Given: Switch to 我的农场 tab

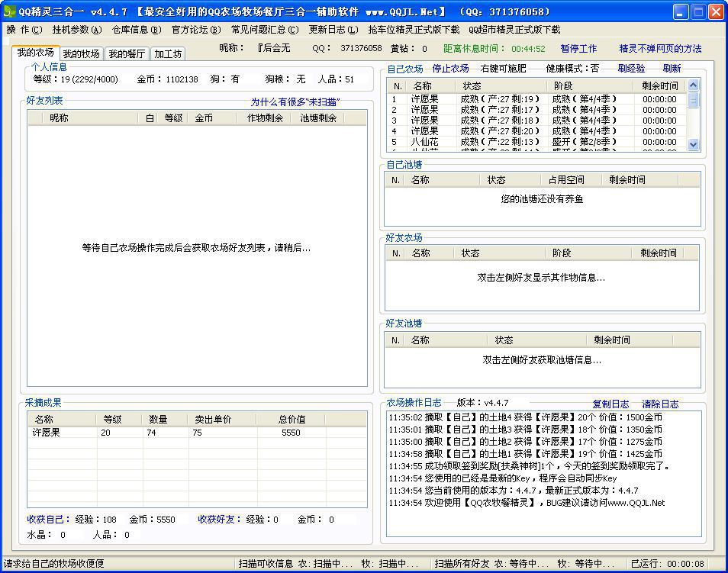Looking at the screenshot, I should click(35, 53).
